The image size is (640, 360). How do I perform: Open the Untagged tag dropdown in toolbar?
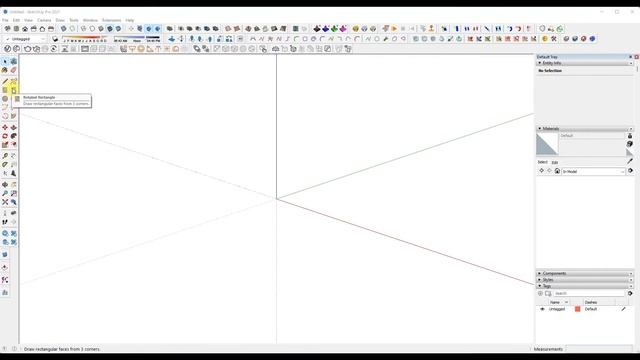tap(25, 39)
